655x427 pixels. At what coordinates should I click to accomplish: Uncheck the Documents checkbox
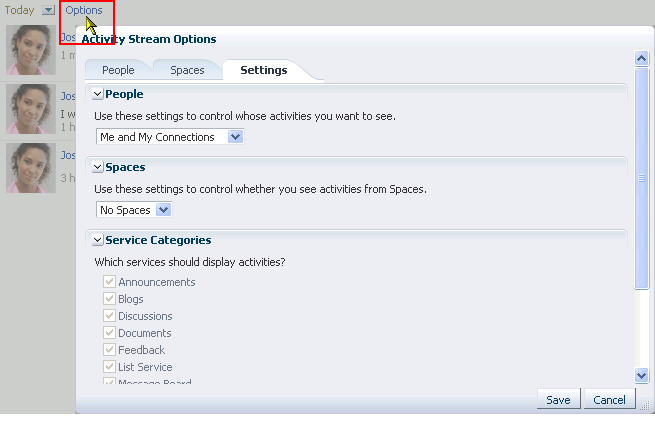[x=109, y=333]
